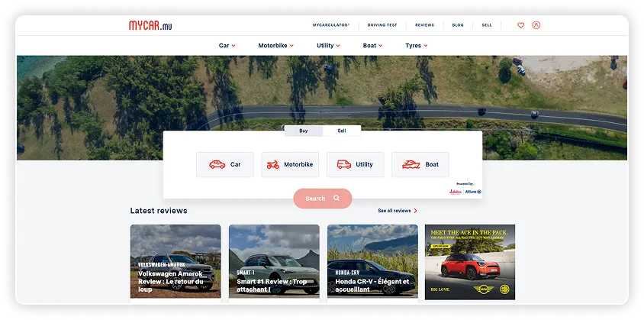Switch to the Buy tab
644x320 pixels.
pos(303,131)
